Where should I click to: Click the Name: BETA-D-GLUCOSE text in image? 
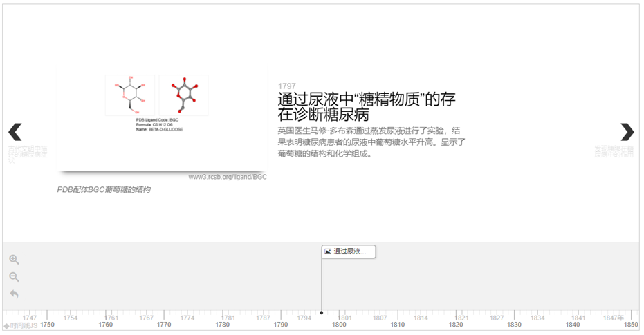(x=160, y=130)
